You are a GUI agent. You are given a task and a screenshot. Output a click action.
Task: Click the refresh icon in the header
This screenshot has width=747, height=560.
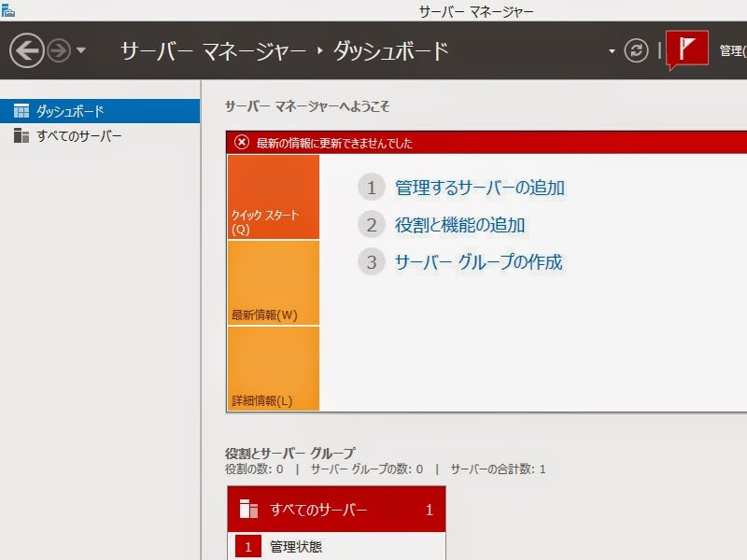(x=636, y=50)
